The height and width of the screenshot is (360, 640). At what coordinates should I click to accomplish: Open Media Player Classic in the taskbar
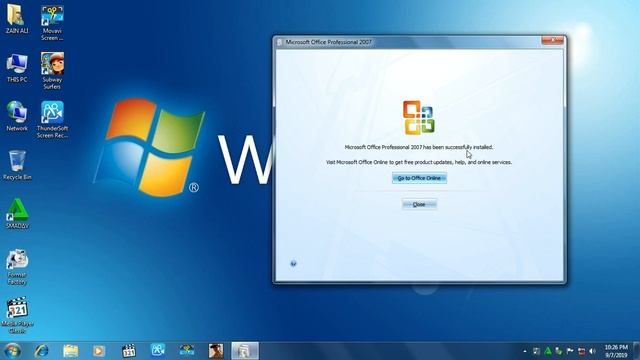129,351
